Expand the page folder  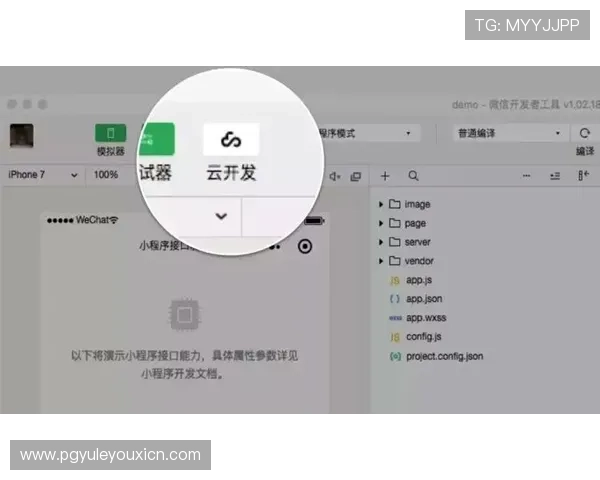[x=381, y=223]
